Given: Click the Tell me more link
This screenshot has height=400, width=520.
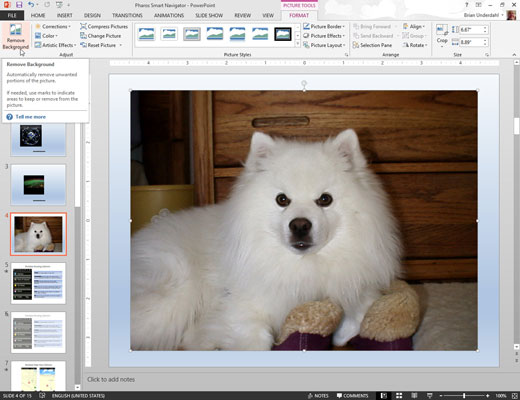Looking at the screenshot, I should [x=30, y=117].
